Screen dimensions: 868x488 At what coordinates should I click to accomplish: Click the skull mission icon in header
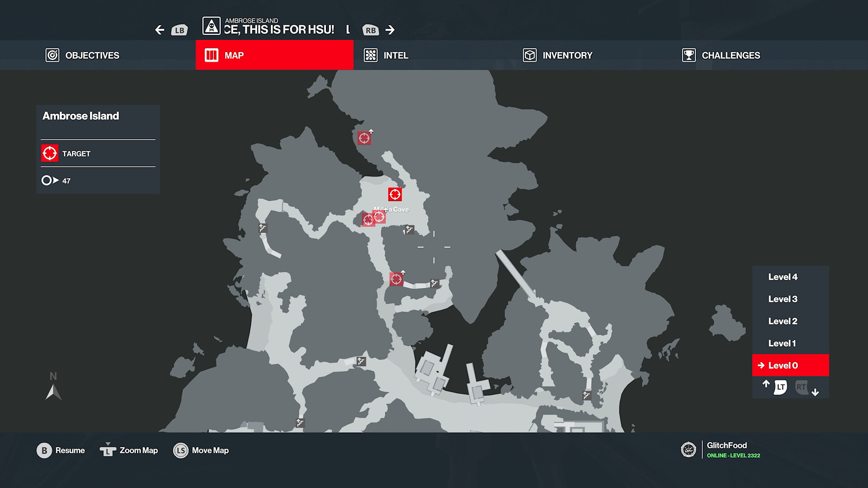click(211, 26)
